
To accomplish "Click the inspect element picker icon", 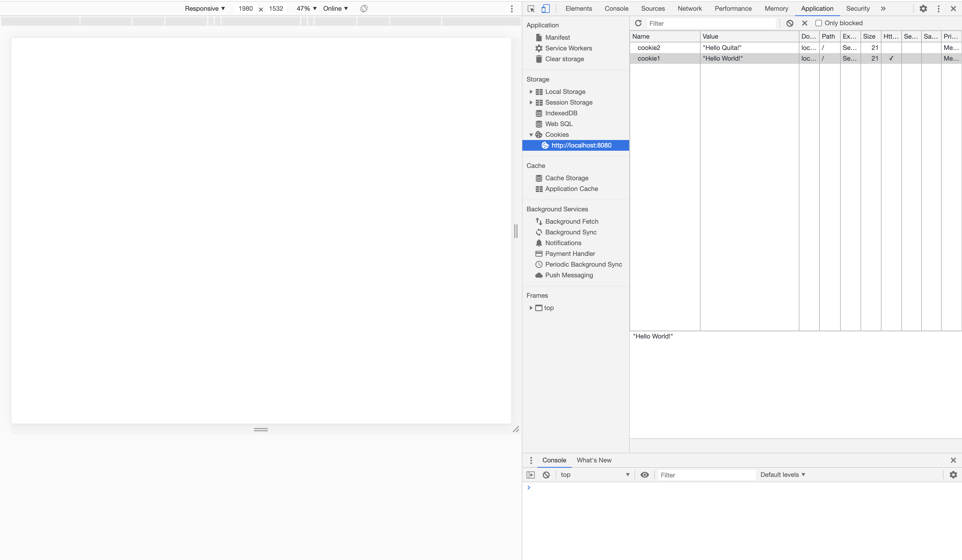I will coord(531,8).
